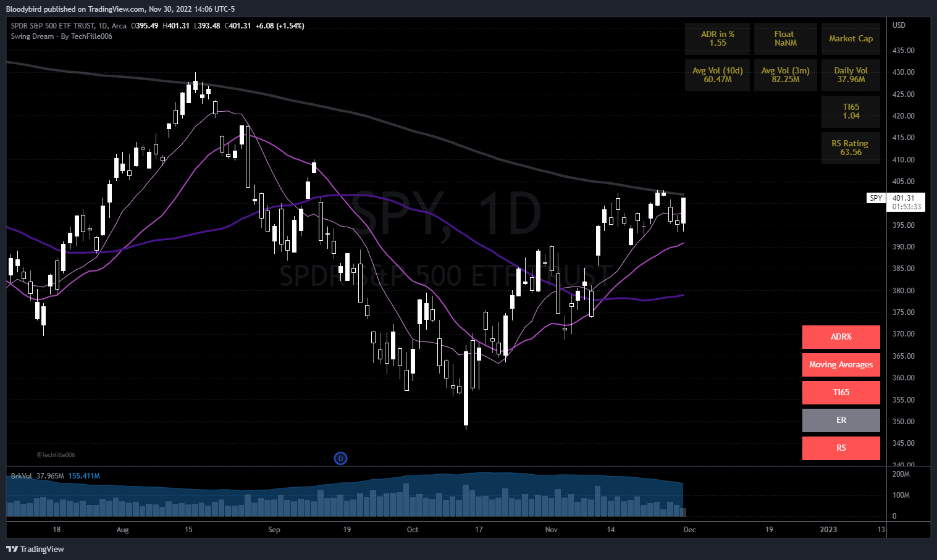Click the Avg Vol (10d) 60.47M cell
937x560 pixels.
tap(717, 75)
